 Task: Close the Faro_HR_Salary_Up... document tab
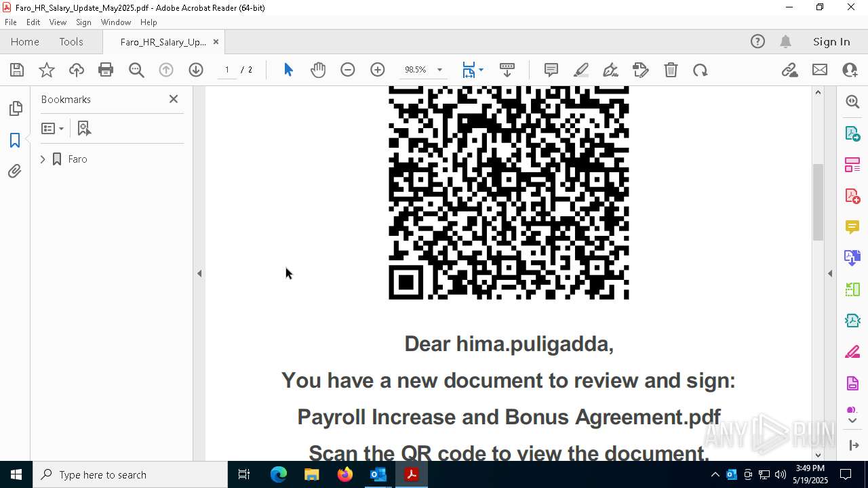216,42
